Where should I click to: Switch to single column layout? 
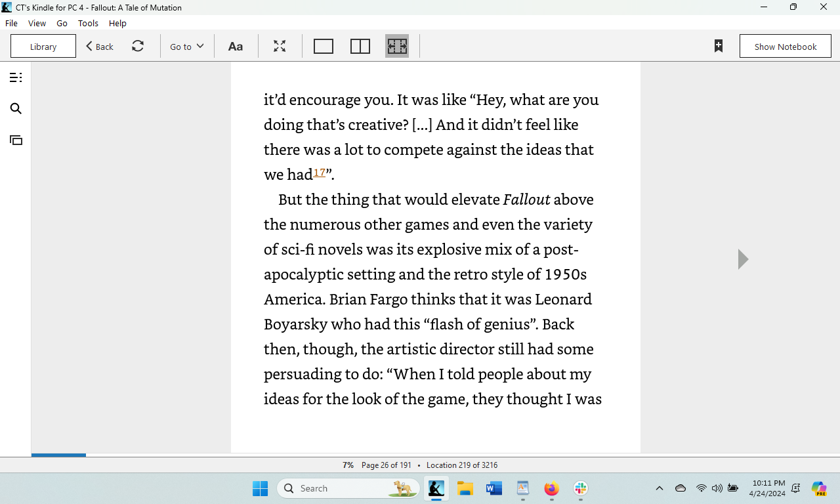324,47
